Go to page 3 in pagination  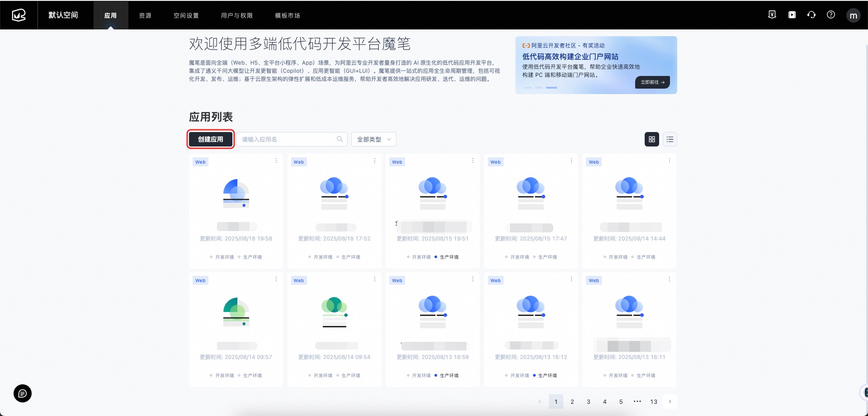point(589,402)
